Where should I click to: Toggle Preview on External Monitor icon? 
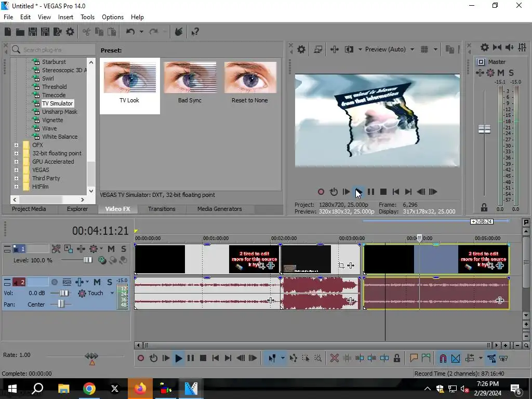coord(318,49)
